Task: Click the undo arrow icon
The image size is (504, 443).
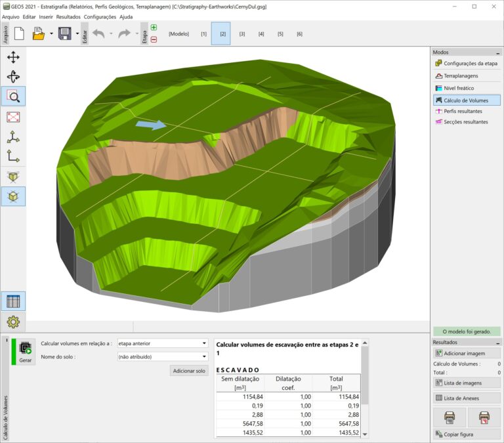Action: 98,33
